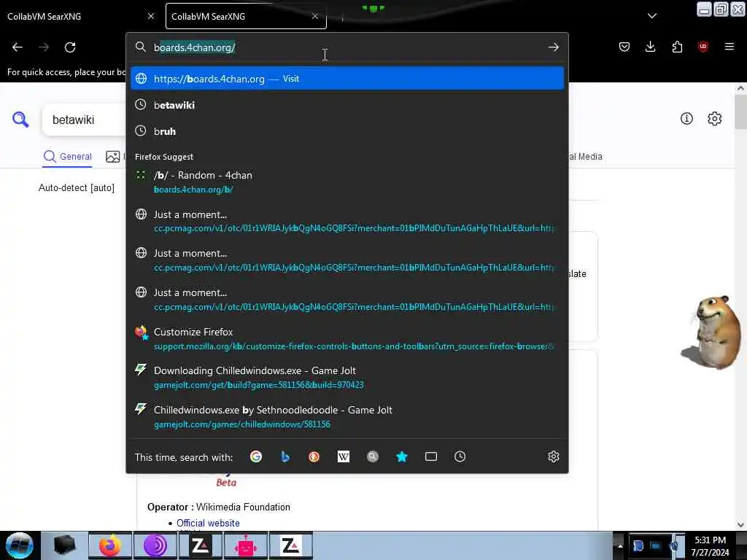
Task: Click the Go arrow in the address bar
Action: [x=553, y=47]
